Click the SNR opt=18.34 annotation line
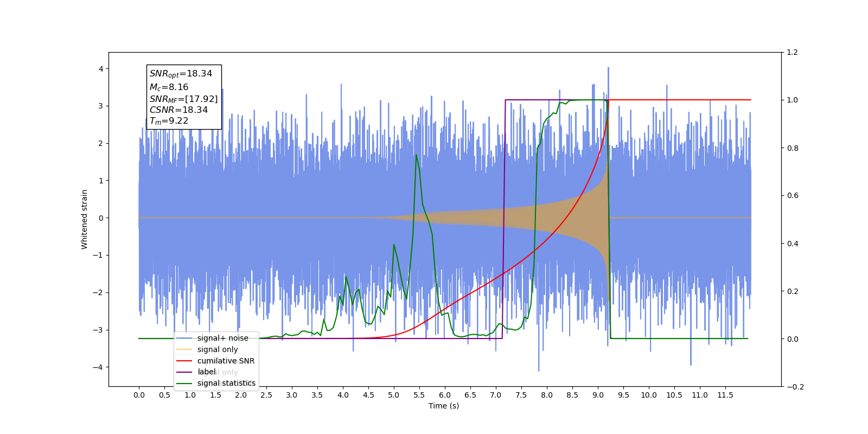The image size is (868, 434). click(181, 74)
